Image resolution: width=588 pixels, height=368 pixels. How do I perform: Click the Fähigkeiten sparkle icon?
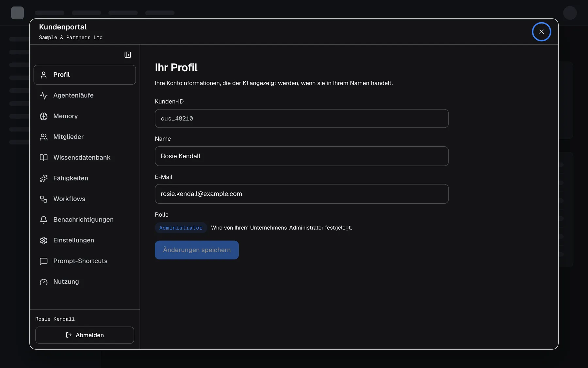tap(43, 178)
